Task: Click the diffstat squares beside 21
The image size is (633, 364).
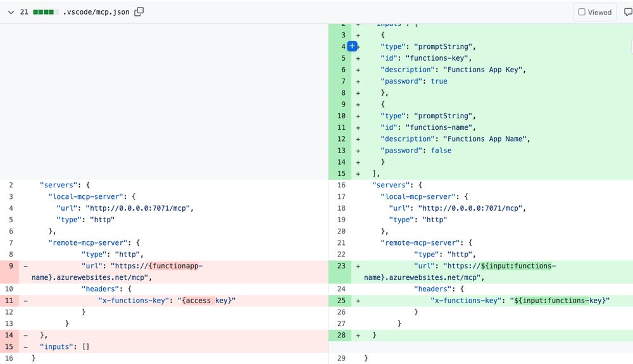Action: 45,12
